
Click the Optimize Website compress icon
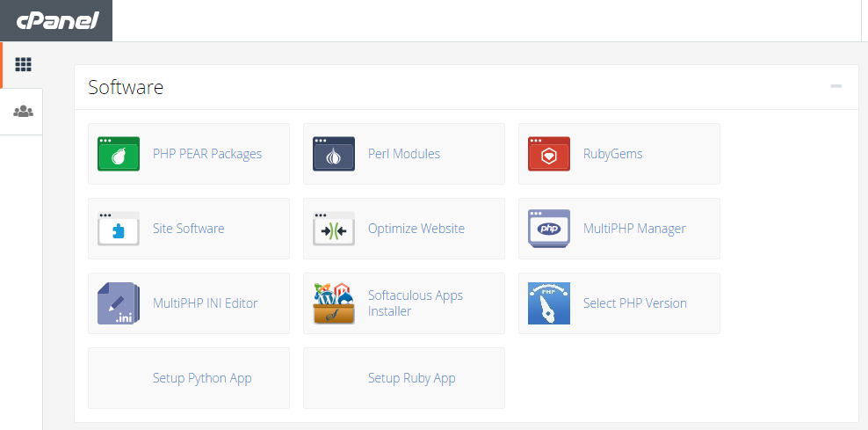334,229
